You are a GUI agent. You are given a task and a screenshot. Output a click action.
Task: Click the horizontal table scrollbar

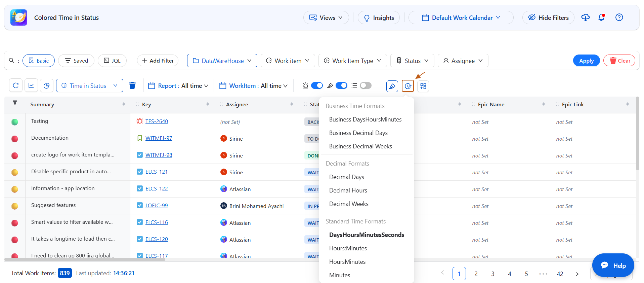tap(85, 259)
